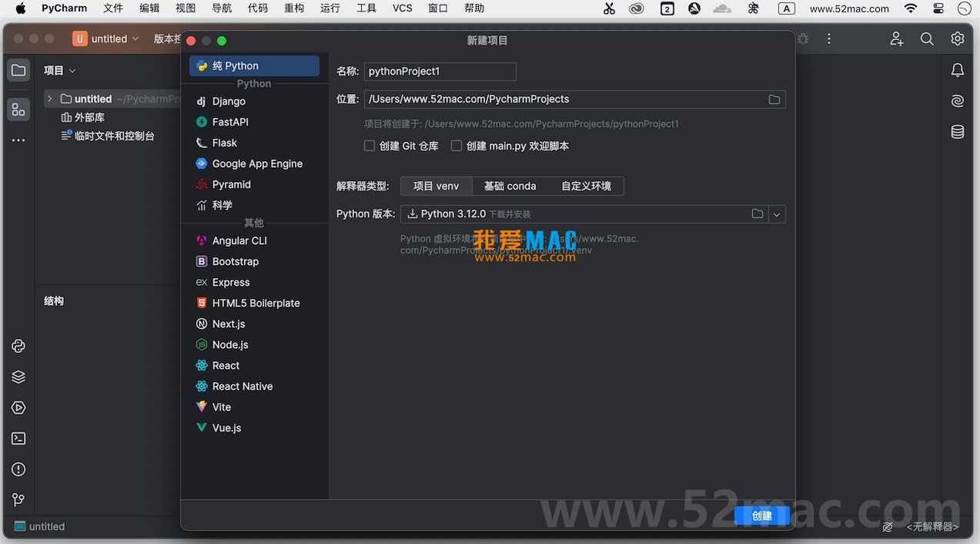This screenshot has width=980, height=544.
Task: Open the Python Console tool window
Action: pos(18,346)
